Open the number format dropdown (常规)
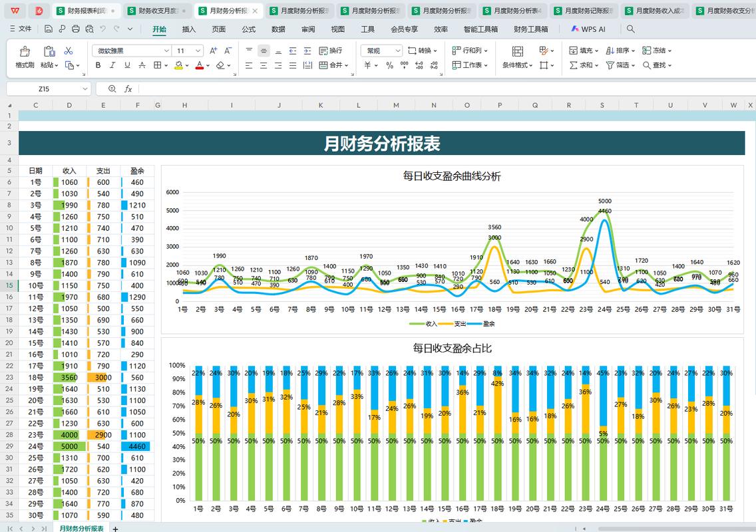 pos(398,51)
